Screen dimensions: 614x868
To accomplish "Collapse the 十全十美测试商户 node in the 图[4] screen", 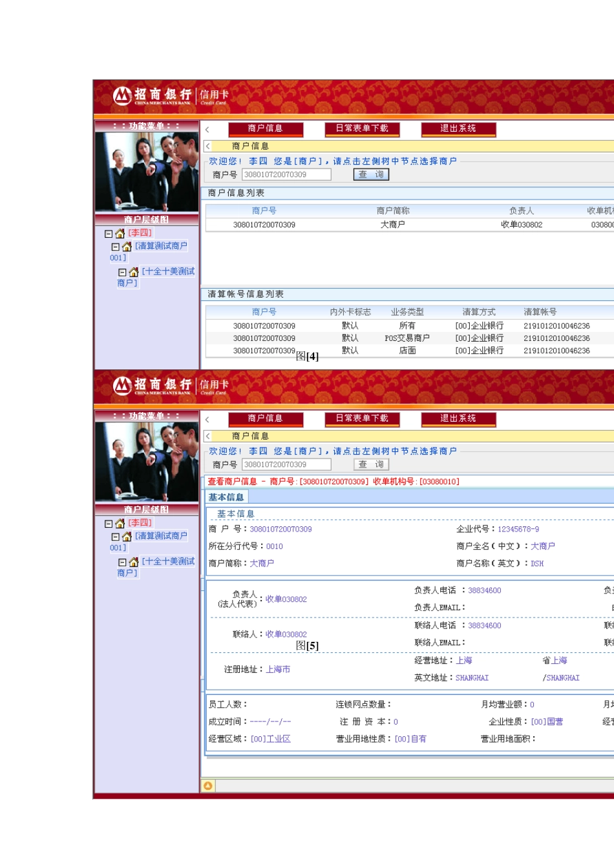I will point(122,273).
